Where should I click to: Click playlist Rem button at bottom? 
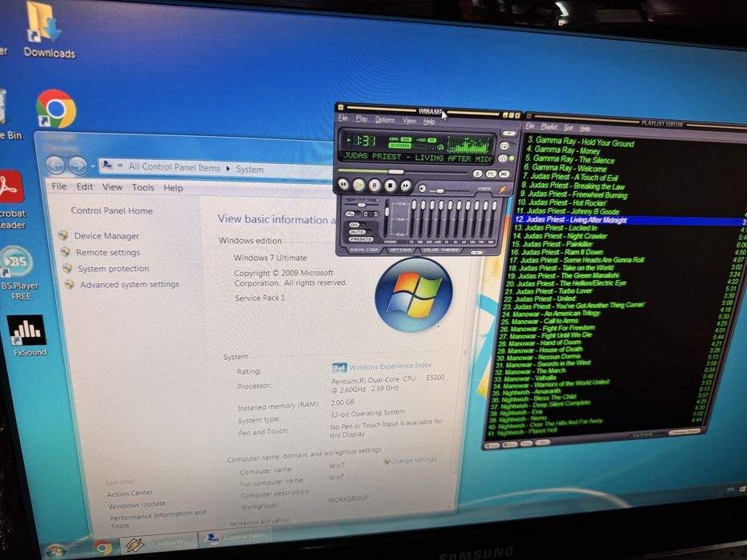pos(509,444)
